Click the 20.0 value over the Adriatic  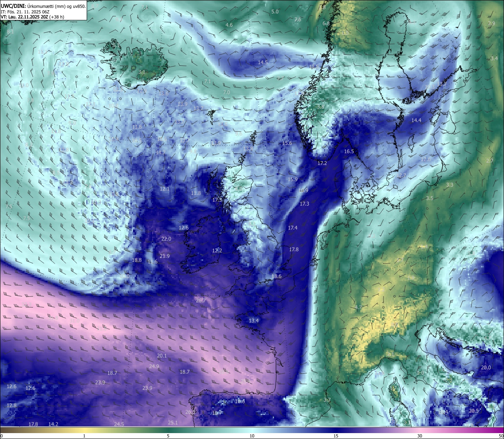pos(486,368)
